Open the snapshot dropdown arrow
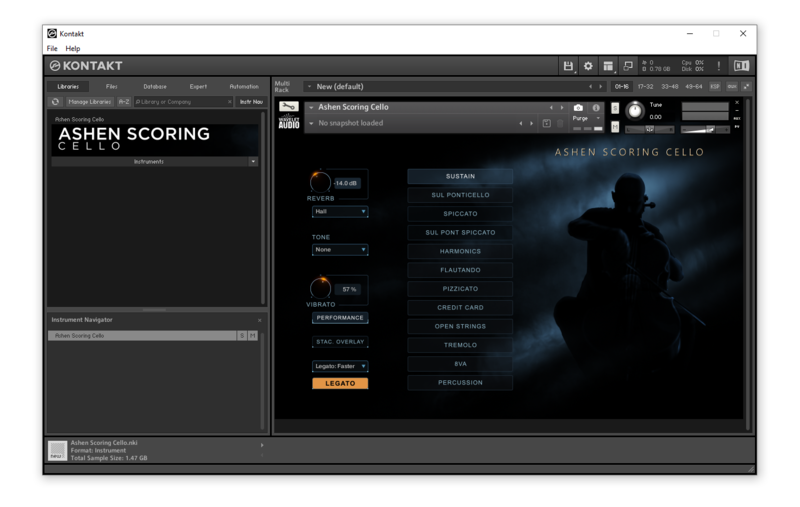Image resolution: width=800 pixels, height=507 pixels. pos(311,123)
